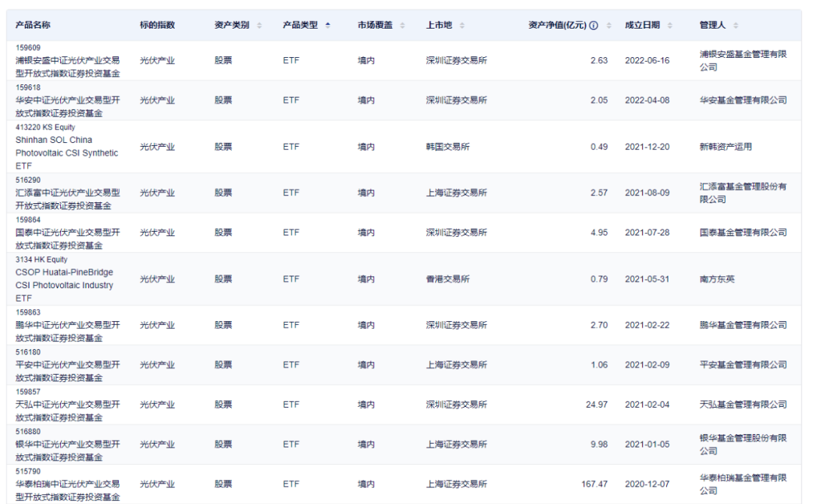
Task: Toggle sort arrow beside 产品类型 header
Action: pyautogui.click(x=327, y=26)
